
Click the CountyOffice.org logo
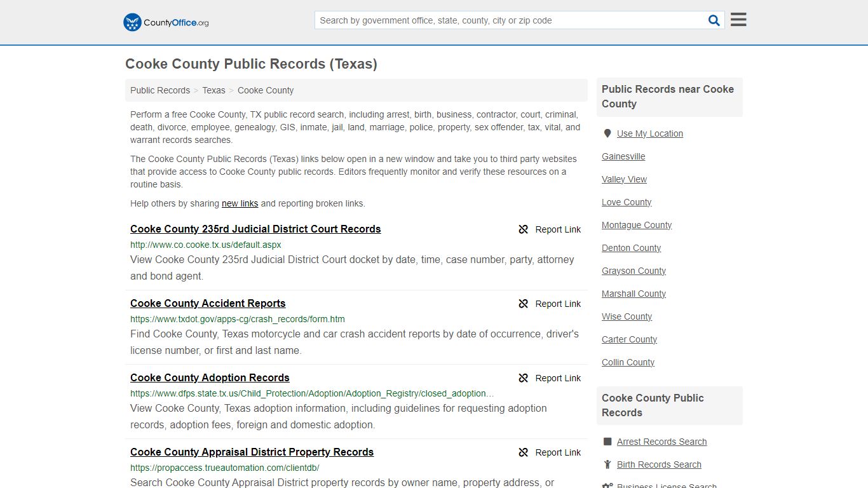[166, 22]
